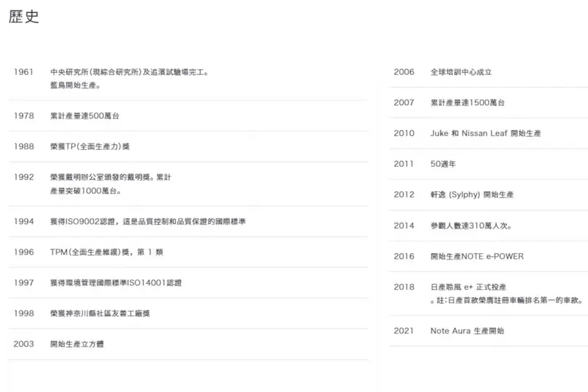588x392 pixels.
Task: Click the text 全球培訓中心成立
Action: pos(461,72)
